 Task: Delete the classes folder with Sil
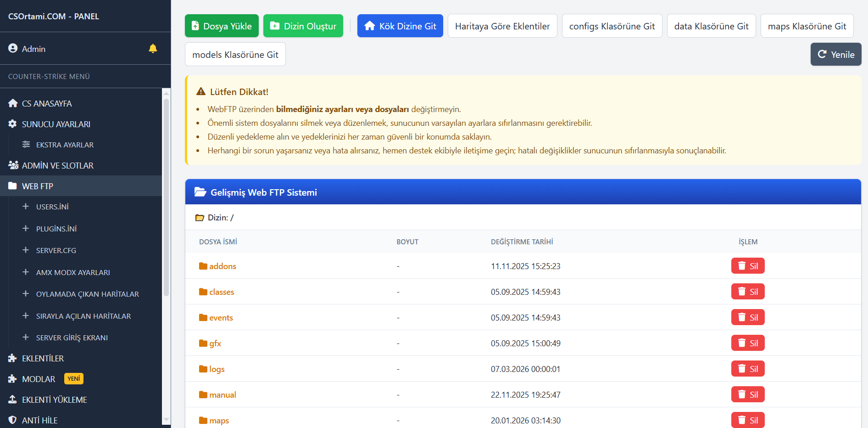[x=747, y=292]
